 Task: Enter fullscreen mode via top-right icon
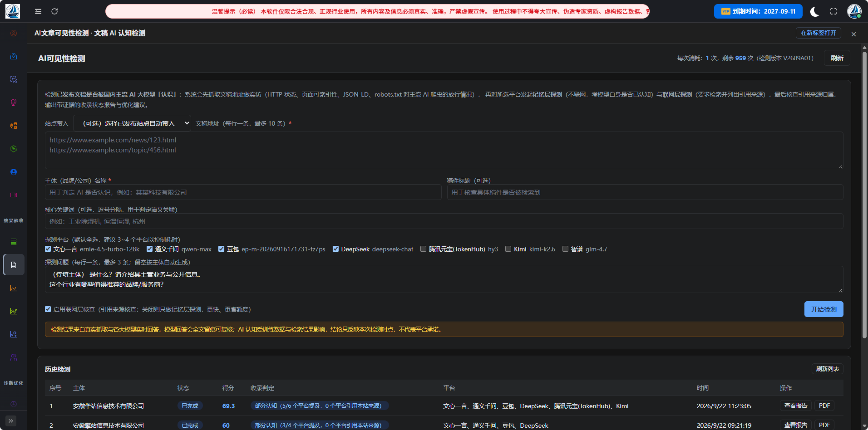pyautogui.click(x=833, y=11)
